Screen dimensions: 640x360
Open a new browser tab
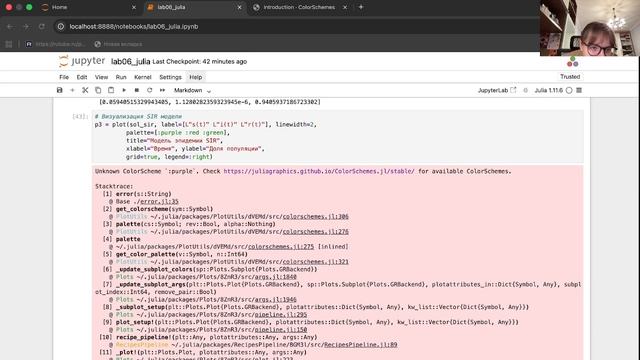[361, 7]
